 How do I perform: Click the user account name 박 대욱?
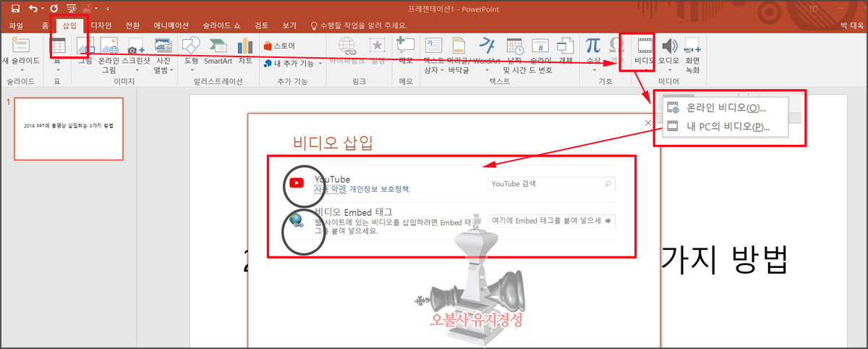[853, 25]
